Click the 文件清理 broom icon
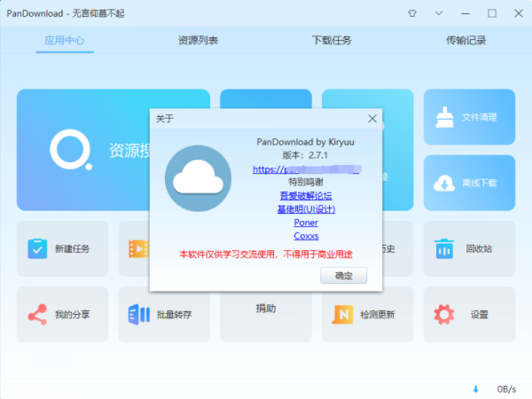 [444, 117]
